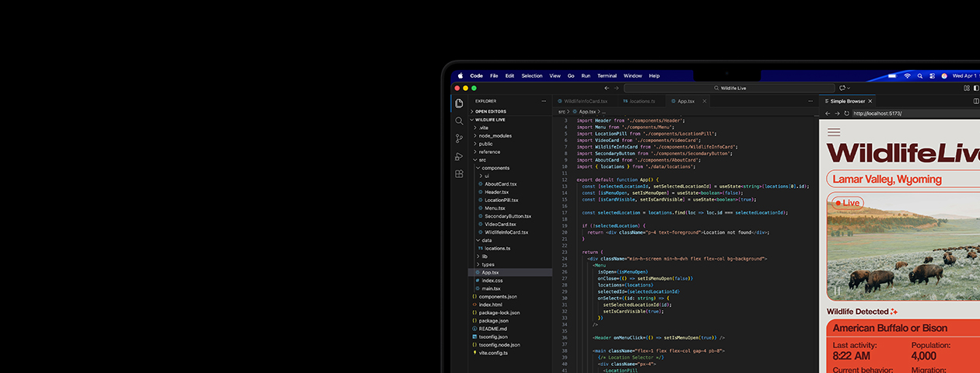This screenshot has height=373, width=980.
Task: Click the Live badge on the video
Action: click(x=847, y=203)
